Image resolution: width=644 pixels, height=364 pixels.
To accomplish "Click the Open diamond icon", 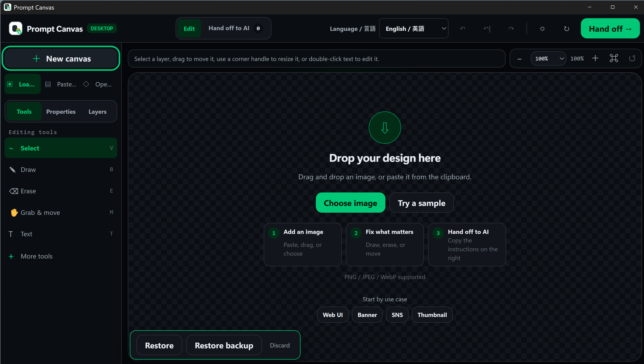I will tap(86, 84).
